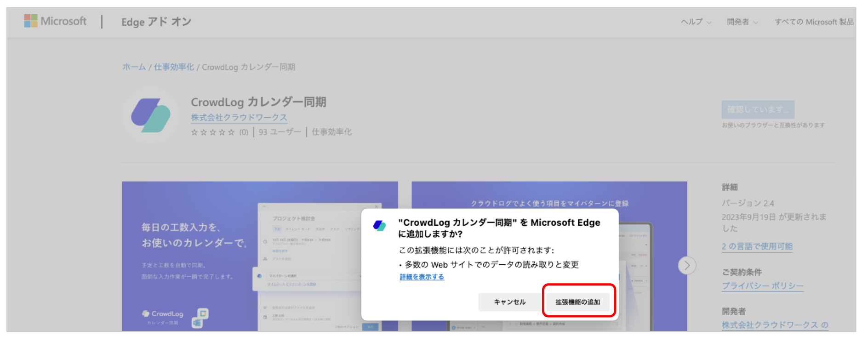
Task: Open the Edge アドオン home title
Action: 156,22
